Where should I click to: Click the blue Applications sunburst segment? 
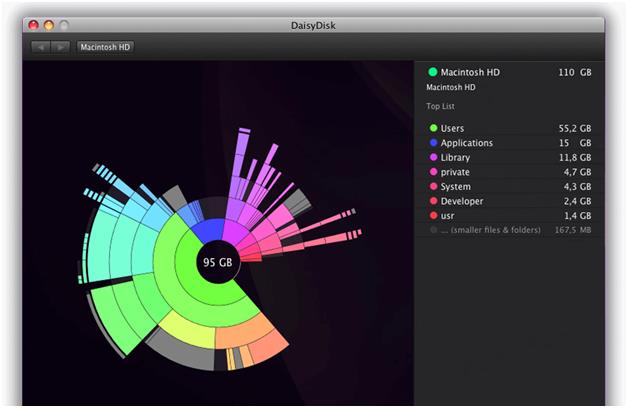[x=209, y=231]
